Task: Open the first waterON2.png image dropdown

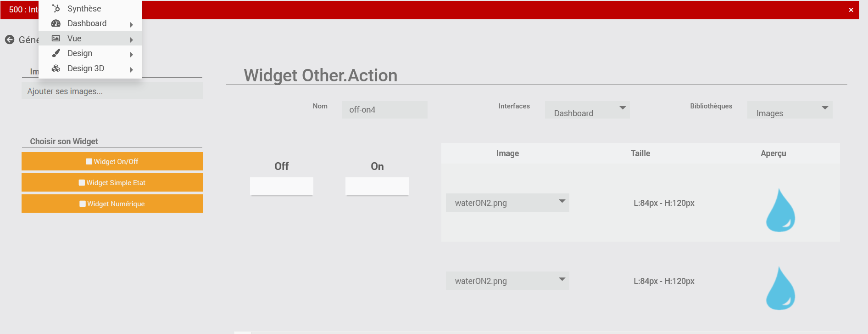Action: [507, 203]
